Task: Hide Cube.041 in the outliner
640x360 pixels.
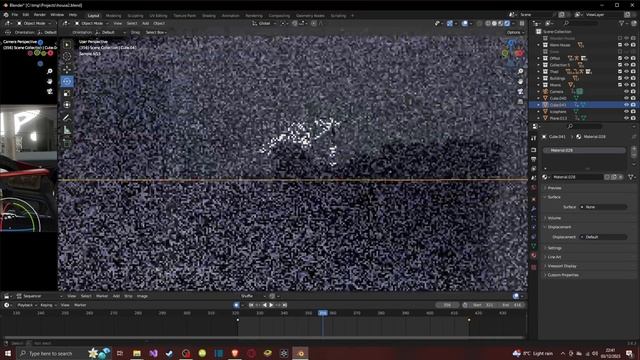Action: pyautogui.click(x=627, y=105)
